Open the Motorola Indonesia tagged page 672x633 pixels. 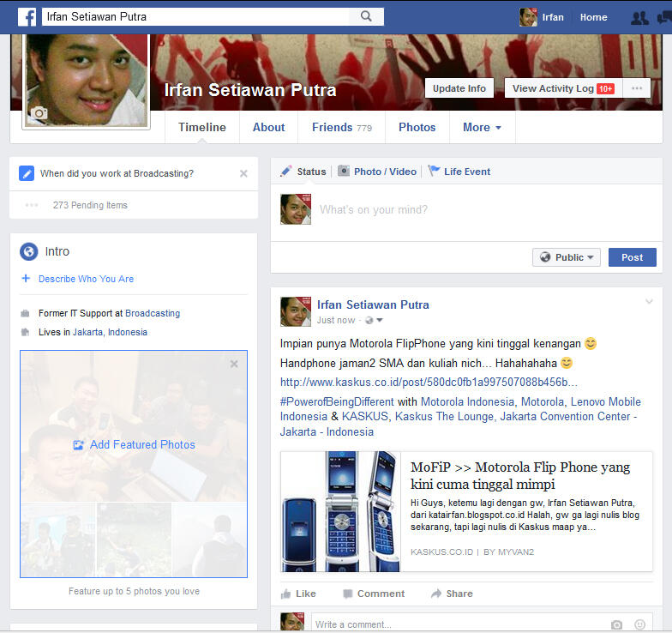[468, 401]
